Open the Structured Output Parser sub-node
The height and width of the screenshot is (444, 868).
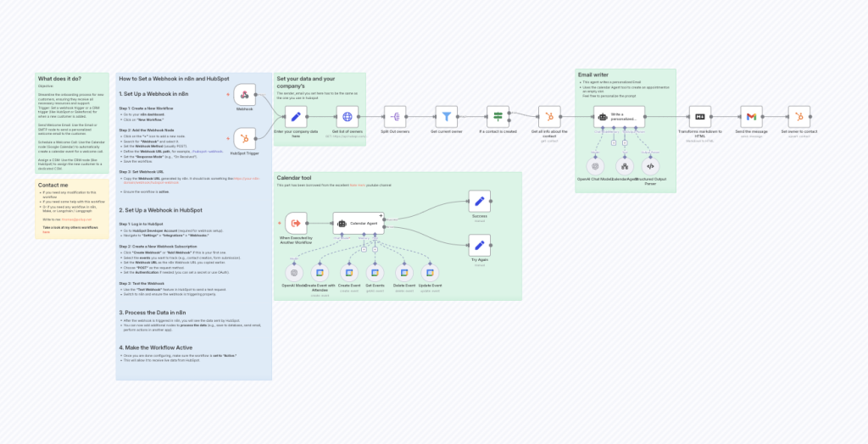[x=651, y=165]
